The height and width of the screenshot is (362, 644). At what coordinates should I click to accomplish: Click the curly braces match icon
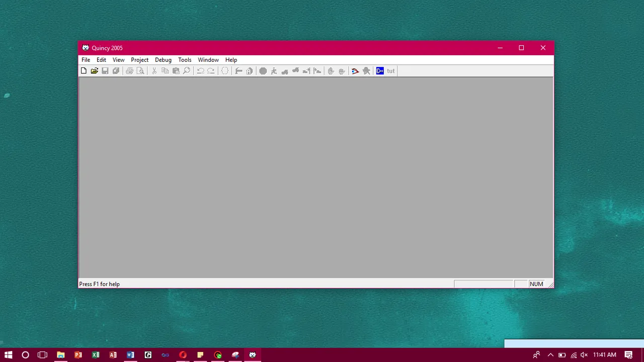(225, 71)
